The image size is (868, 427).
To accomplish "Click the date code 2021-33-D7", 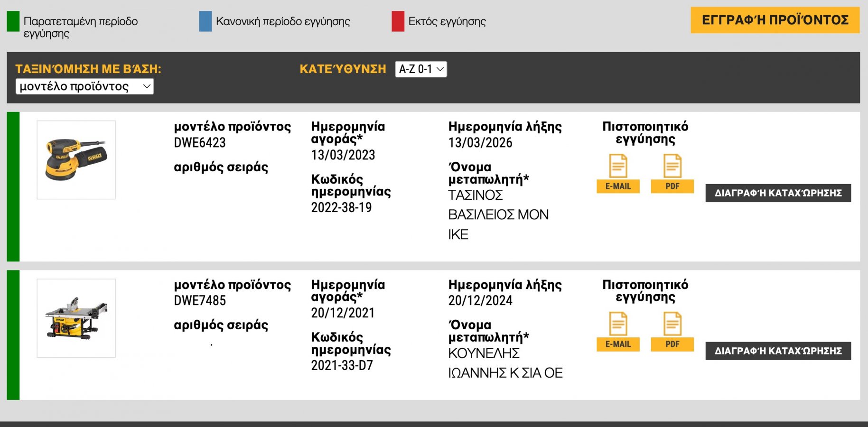I will 342,365.
